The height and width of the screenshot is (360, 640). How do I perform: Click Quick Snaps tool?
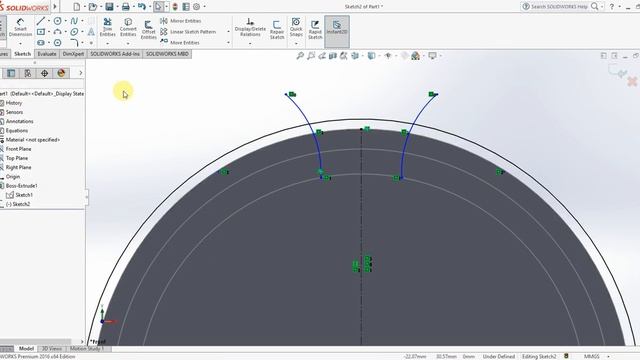point(296,27)
